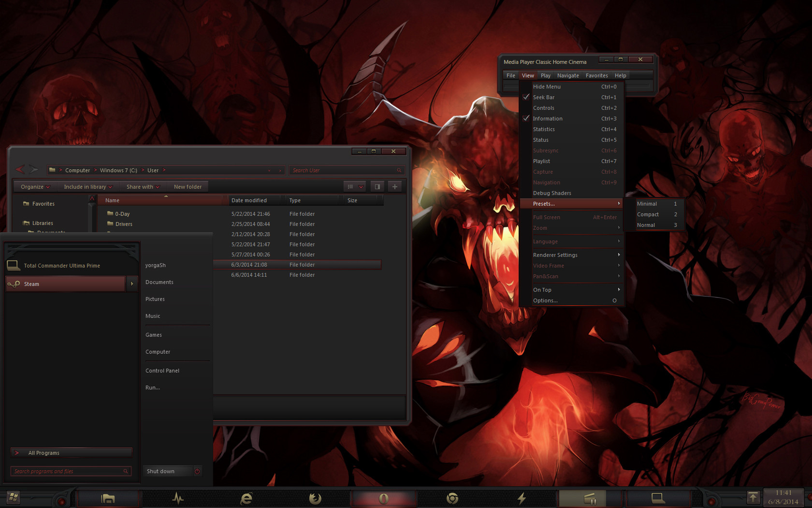Open Options... in the View menu
This screenshot has height=508, width=812.
tap(571, 300)
